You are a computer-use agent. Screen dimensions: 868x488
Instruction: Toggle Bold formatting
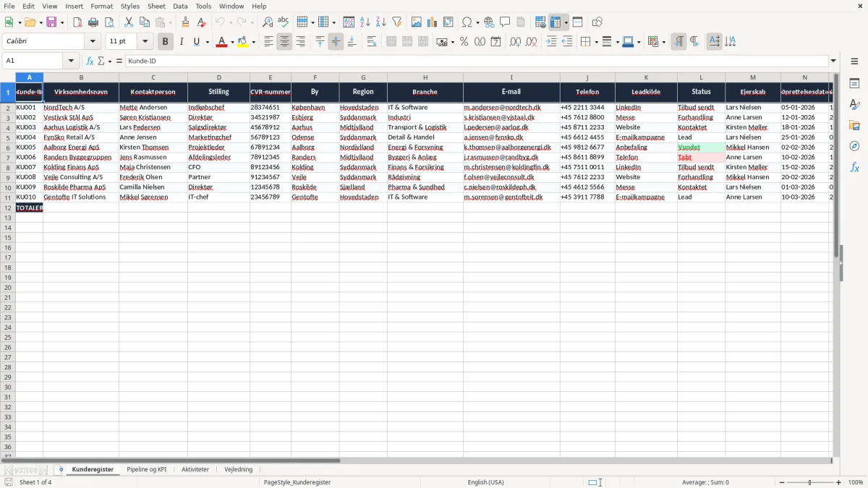[166, 42]
